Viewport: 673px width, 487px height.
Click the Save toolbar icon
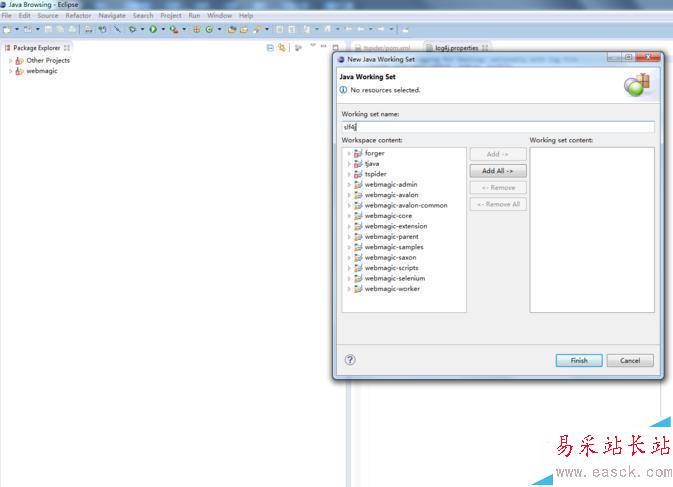tap(49, 29)
